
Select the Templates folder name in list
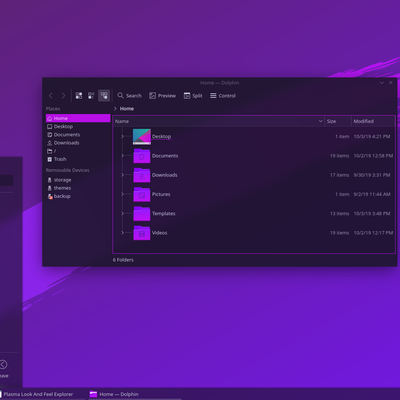click(x=164, y=214)
